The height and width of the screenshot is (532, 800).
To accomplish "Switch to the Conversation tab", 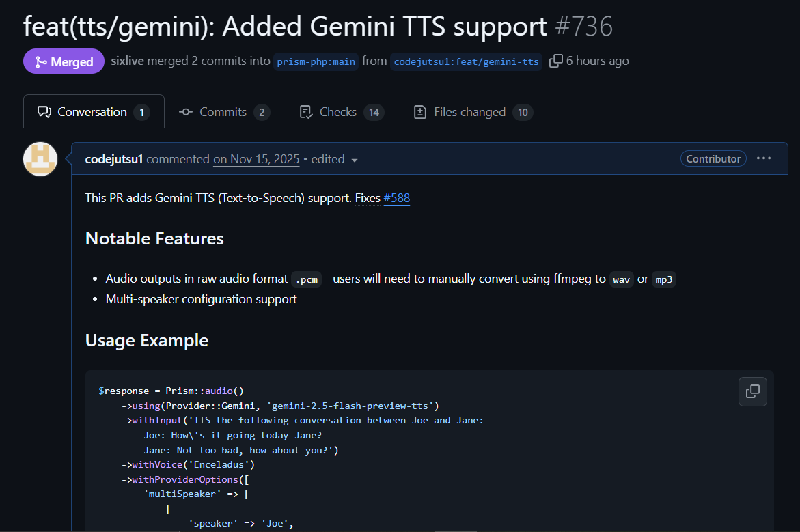I will pyautogui.click(x=94, y=112).
